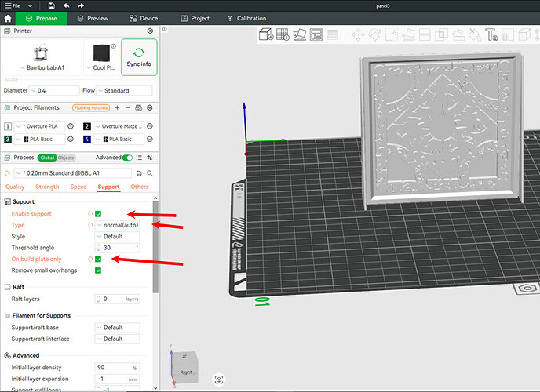Uncheck the Enable support checkbox
The image size is (540, 392).
pyautogui.click(x=98, y=214)
